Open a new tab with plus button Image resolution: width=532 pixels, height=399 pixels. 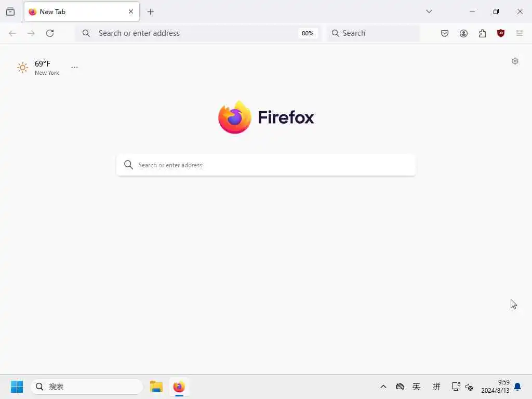[x=151, y=12]
